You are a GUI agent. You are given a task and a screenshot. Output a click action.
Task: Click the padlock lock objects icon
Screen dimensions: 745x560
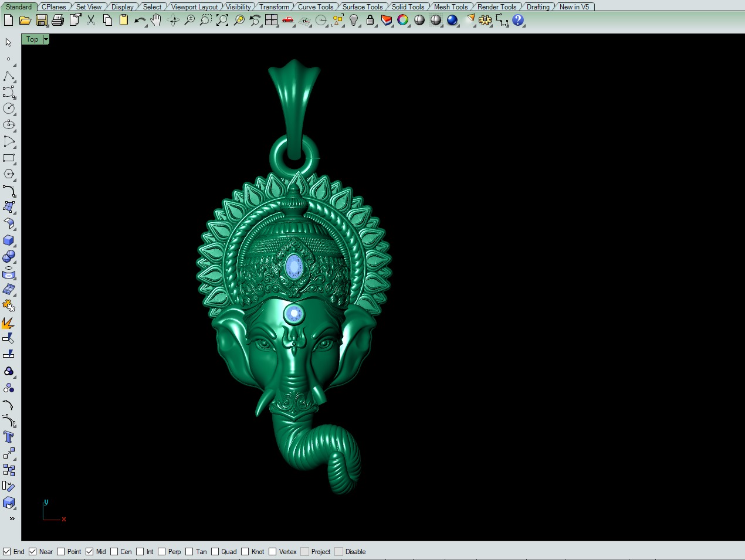[x=370, y=20]
